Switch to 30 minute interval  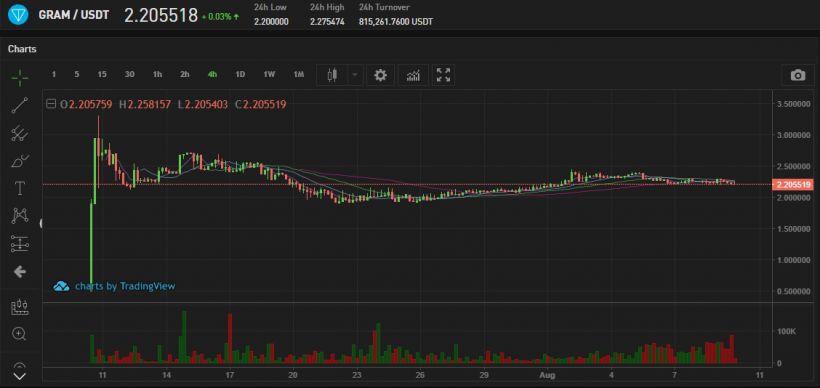click(130, 75)
